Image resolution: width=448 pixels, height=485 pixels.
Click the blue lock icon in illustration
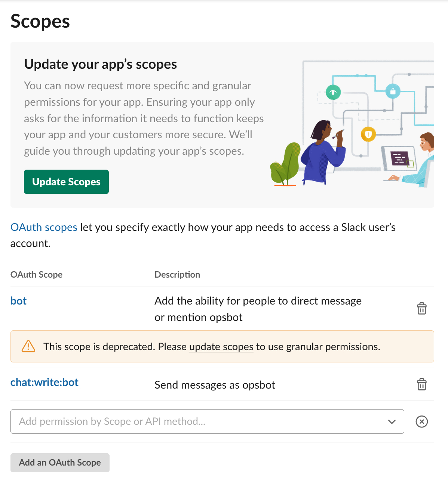pyautogui.click(x=393, y=91)
